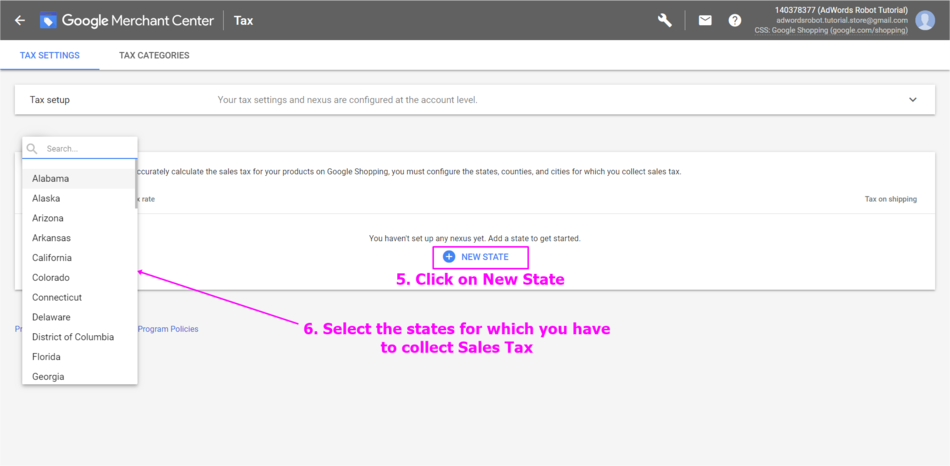Screen dimensions: 950x466
Task: Select Connecticut from the state list
Action: pyautogui.click(x=79, y=298)
